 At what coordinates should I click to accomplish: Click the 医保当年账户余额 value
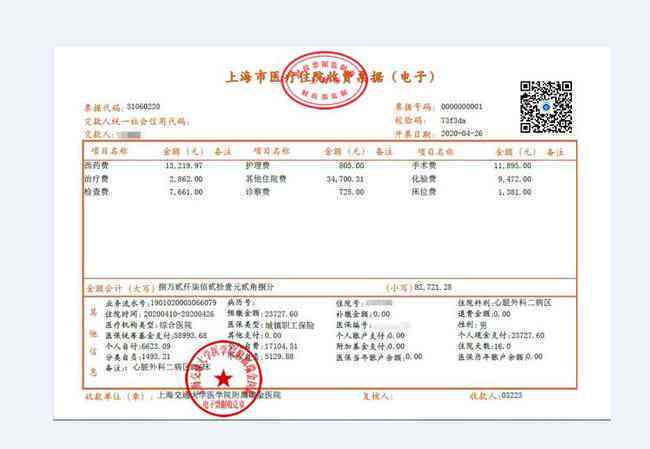[414, 357]
